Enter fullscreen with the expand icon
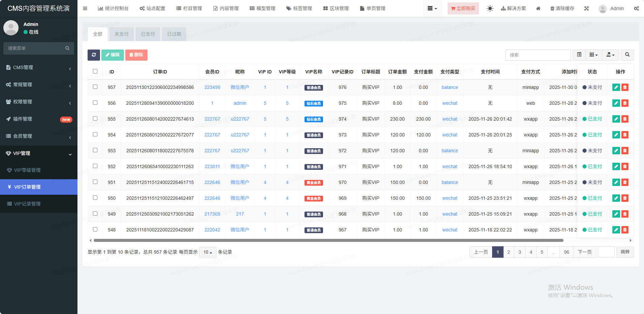The width and height of the screenshot is (644, 314). [x=586, y=8]
